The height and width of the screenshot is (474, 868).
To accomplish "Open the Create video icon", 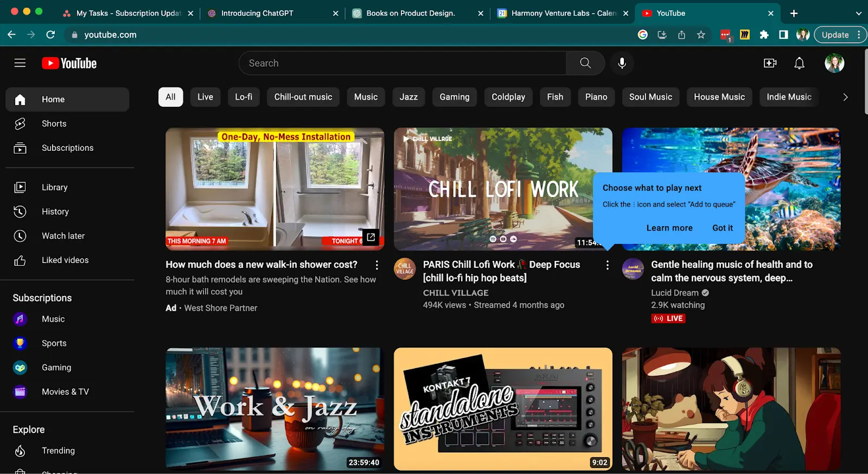I will (x=770, y=63).
